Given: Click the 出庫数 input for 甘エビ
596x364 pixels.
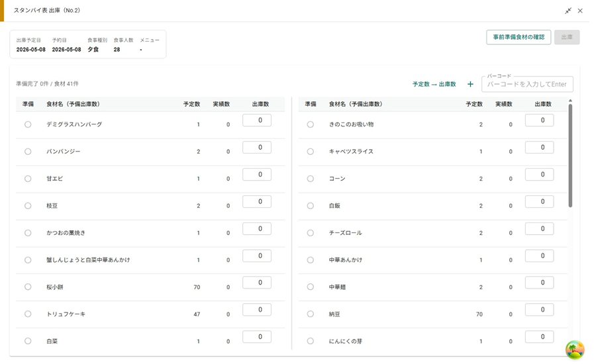Looking at the screenshot, I should (257, 175).
